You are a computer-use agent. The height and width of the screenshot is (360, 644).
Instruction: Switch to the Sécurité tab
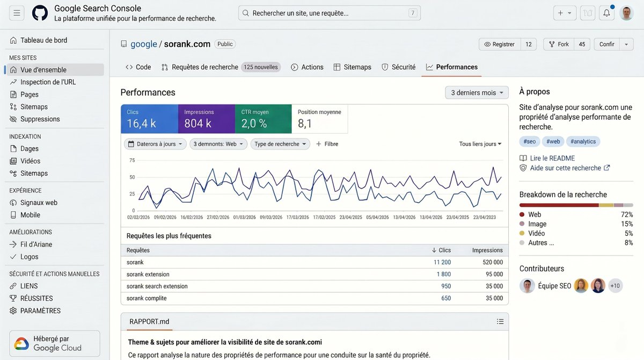(398, 67)
